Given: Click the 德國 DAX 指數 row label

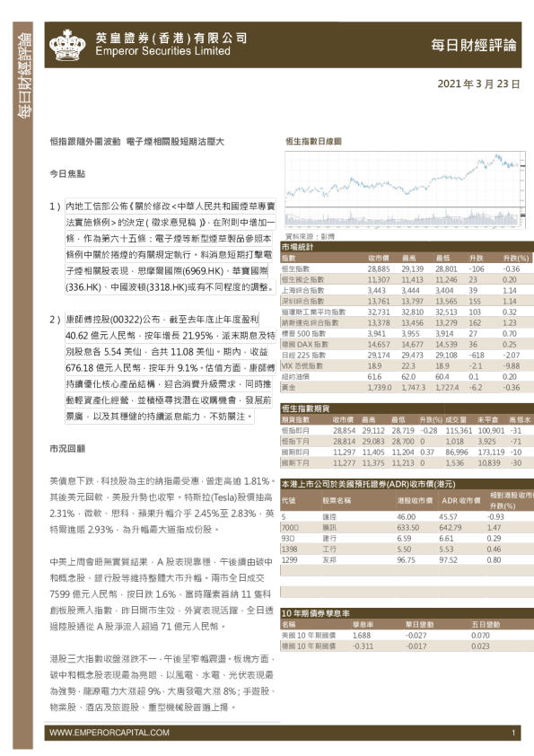Looking at the screenshot, I should click(304, 344).
